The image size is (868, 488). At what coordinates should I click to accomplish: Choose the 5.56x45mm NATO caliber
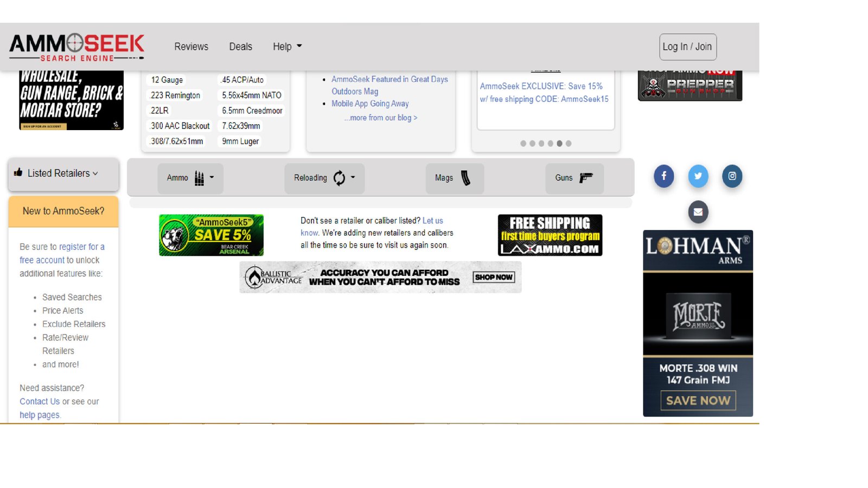point(251,95)
